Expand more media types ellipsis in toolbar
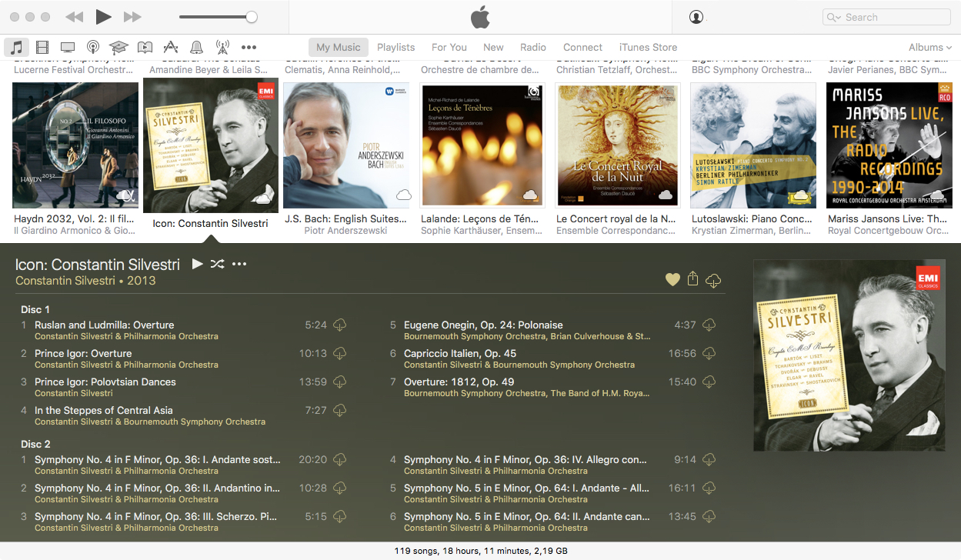The width and height of the screenshot is (961, 560). click(249, 48)
